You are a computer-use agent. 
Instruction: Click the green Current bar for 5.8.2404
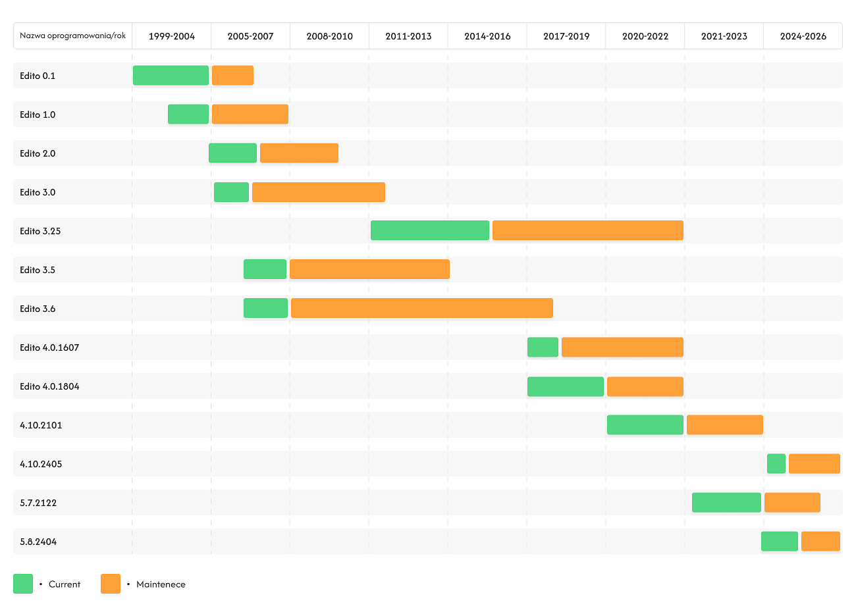(x=780, y=542)
